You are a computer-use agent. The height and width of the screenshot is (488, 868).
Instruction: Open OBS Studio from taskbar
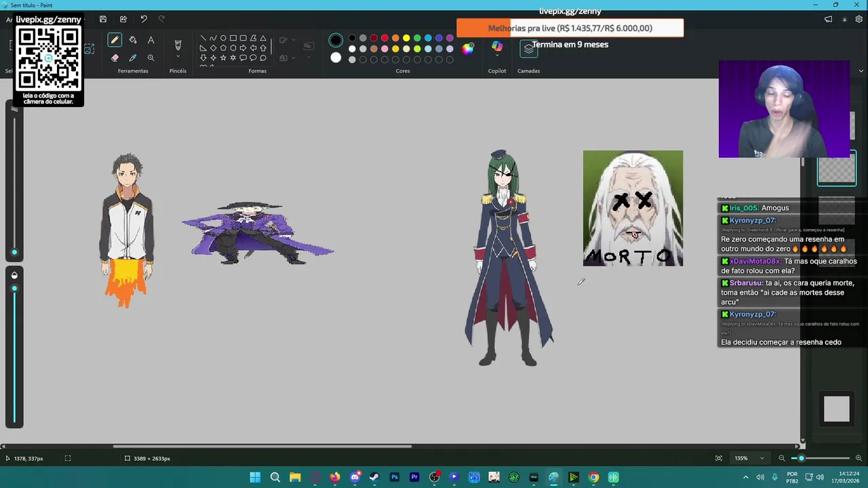coord(434,477)
